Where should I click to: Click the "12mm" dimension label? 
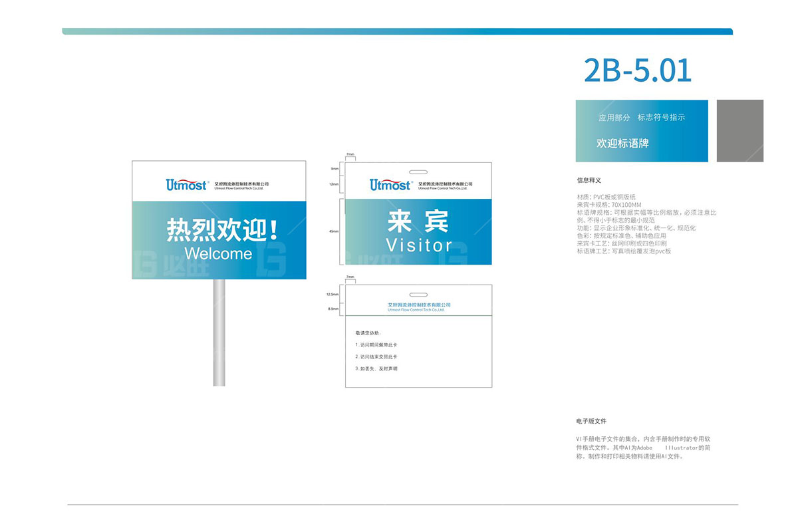click(x=334, y=184)
